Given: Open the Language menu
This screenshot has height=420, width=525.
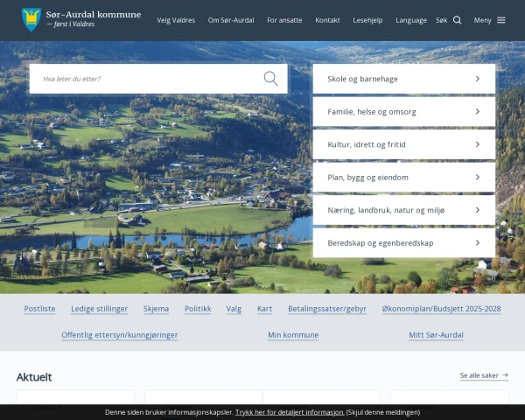Looking at the screenshot, I should click(x=411, y=20).
